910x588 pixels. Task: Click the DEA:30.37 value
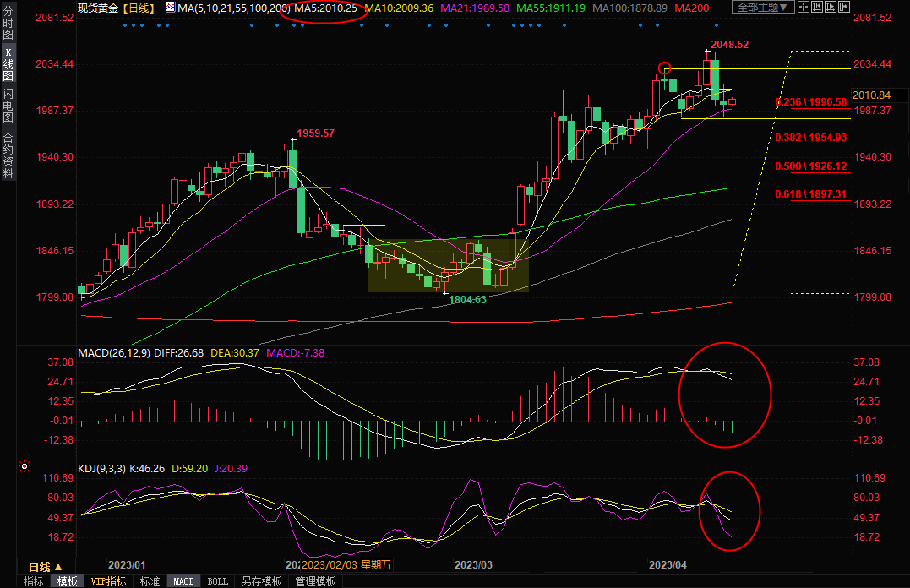click(234, 353)
